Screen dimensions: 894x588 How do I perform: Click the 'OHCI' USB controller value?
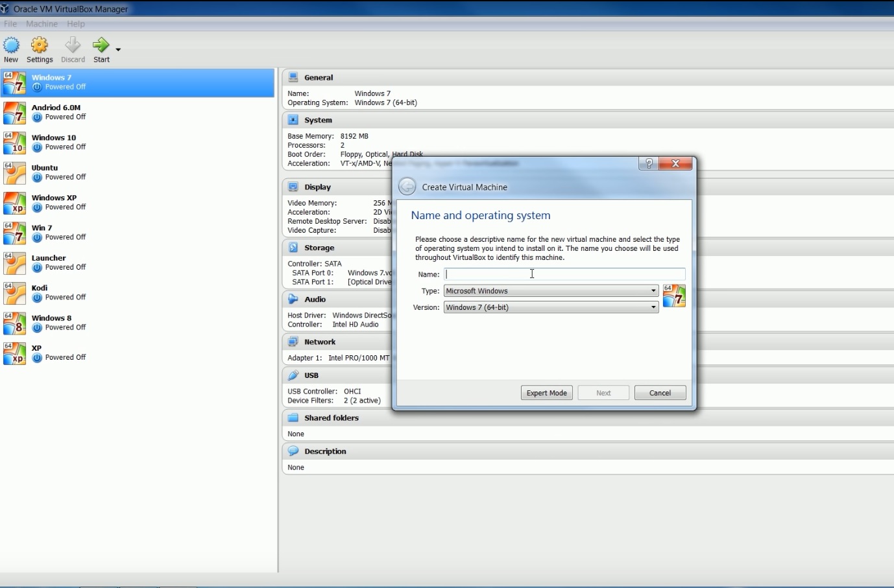click(352, 392)
